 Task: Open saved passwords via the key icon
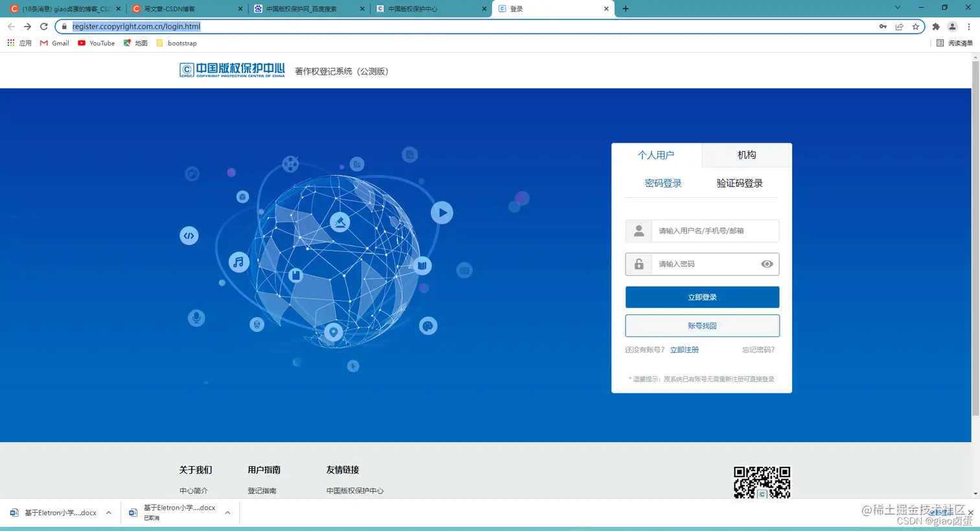tap(882, 27)
